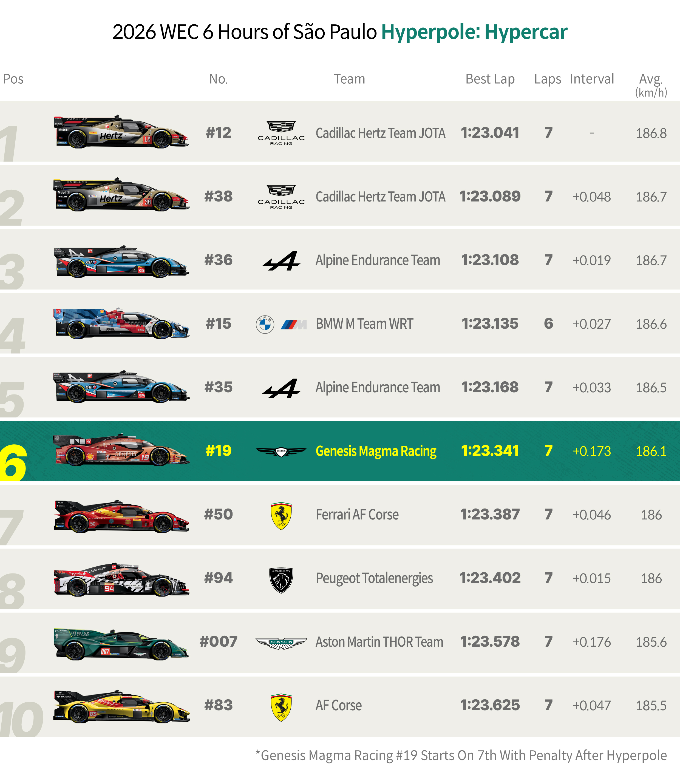Screen dimensions: 680x784
Task: Click best lap '1:23.578'
Action: click(490, 642)
